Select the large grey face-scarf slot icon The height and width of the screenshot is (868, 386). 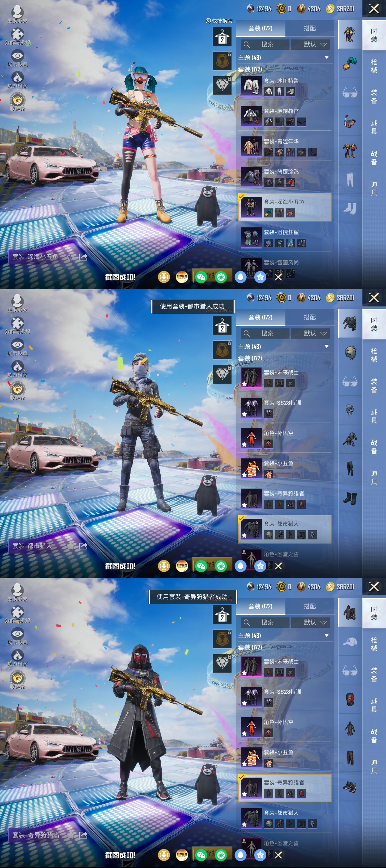350,410
